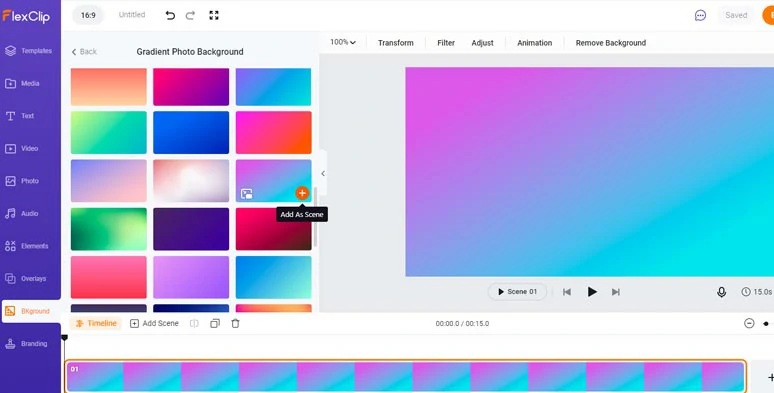The image size is (774, 393).
Task: Play Scene 01 button
Action: coord(517,292)
